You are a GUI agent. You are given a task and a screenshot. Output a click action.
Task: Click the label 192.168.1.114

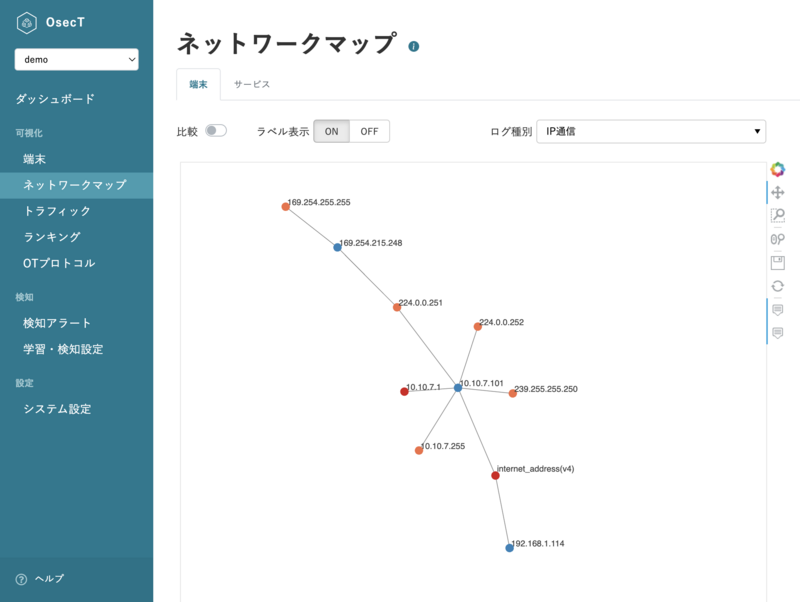(x=538, y=543)
